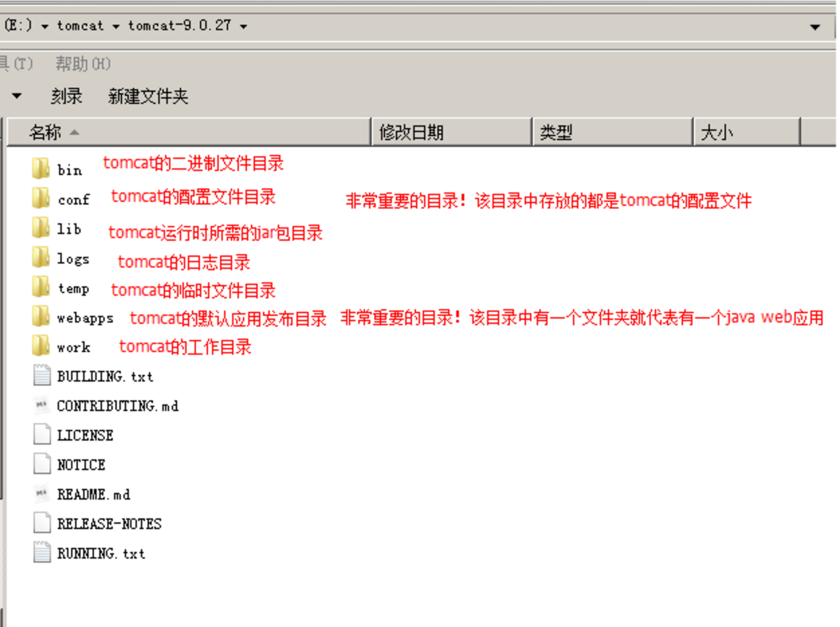Click the CONTRIBUTING.md file icon
840x627 pixels.
(42, 404)
